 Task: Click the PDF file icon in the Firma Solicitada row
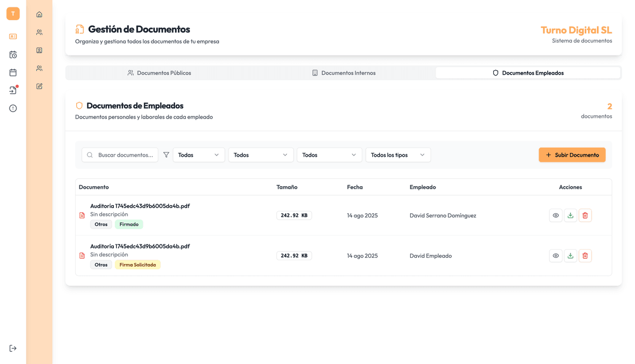point(82,256)
